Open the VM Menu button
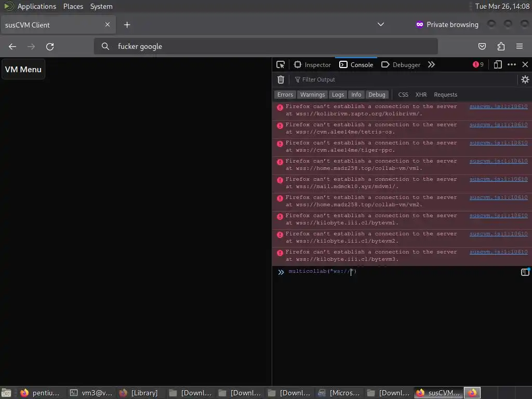The height and width of the screenshot is (399, 532). [x=23, y=69]
